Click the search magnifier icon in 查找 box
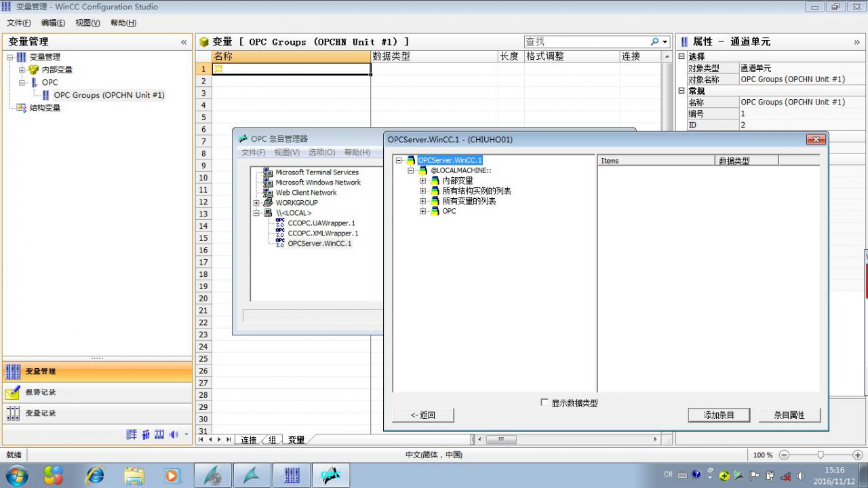 654,41
